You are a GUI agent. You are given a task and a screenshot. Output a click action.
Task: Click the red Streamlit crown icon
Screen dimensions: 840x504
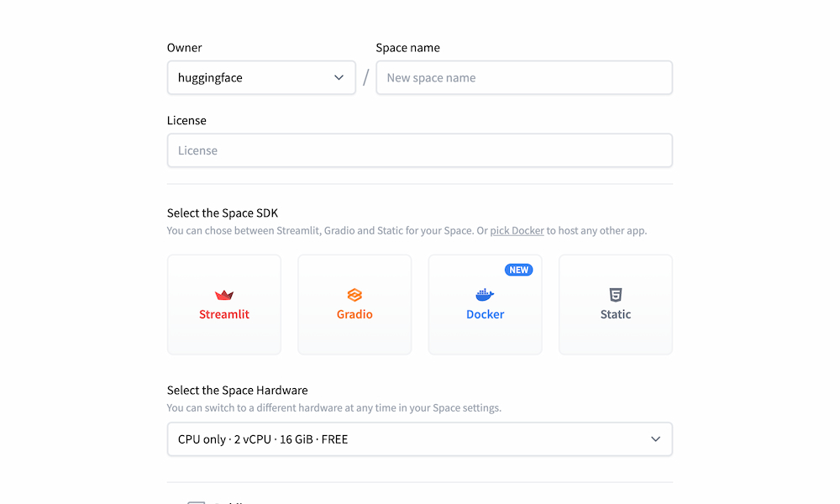224,295
